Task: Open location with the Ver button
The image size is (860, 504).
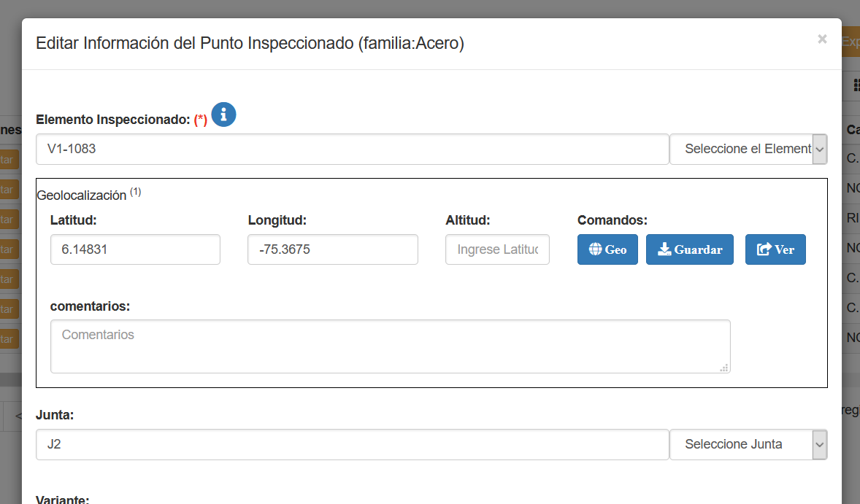Action: 775,249
